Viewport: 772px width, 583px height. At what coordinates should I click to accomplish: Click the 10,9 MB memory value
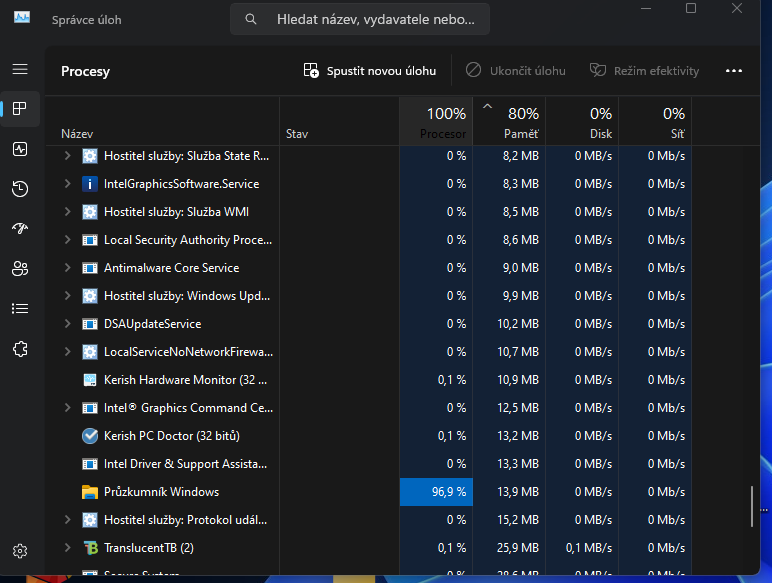point(518,380)
